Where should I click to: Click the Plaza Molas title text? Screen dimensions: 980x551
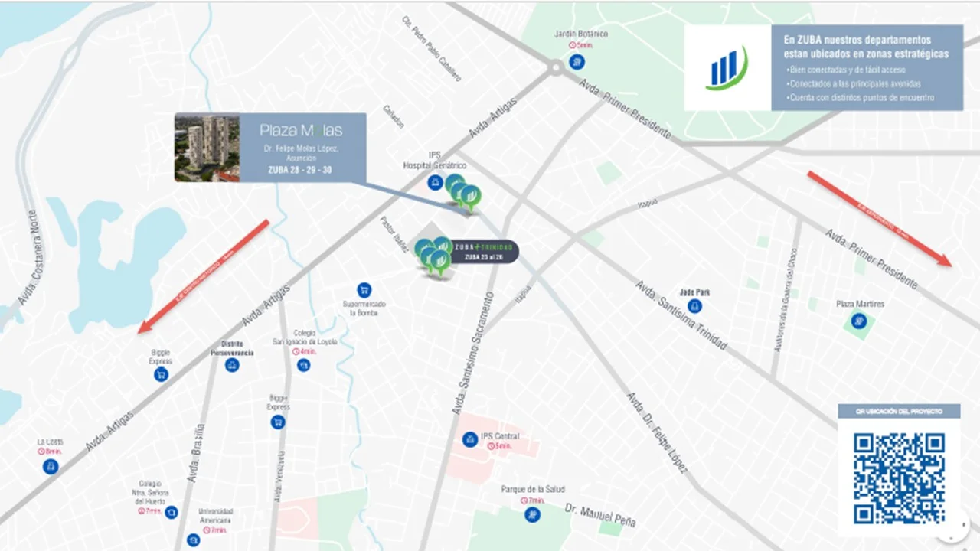[x=301, y=130]
